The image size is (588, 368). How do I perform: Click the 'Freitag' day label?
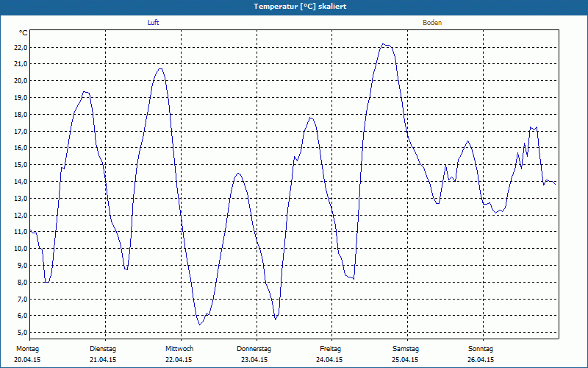[x=330, y=349]
